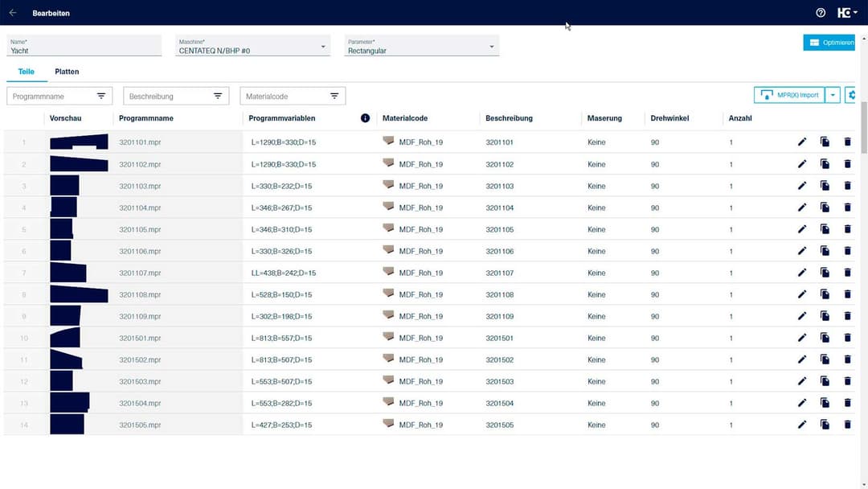
Task: Click filter icon in Programmname field
Action: 101,96
